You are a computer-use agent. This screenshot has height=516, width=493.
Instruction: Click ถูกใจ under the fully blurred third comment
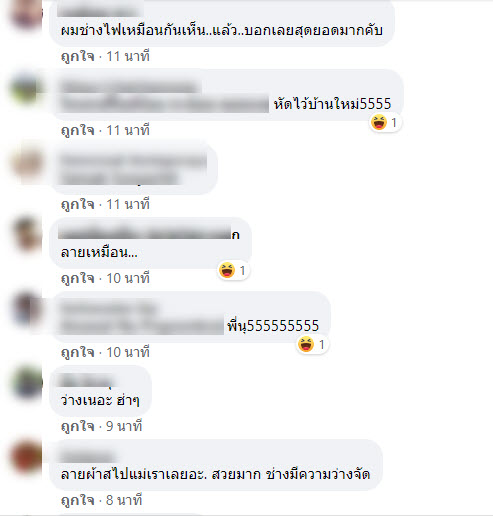(78, 204)
